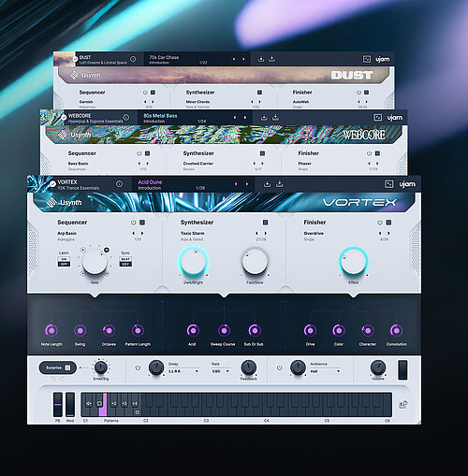Click Arp Basic sequence name
Screen dimensions: 468x476
click(x=66, y=233)
